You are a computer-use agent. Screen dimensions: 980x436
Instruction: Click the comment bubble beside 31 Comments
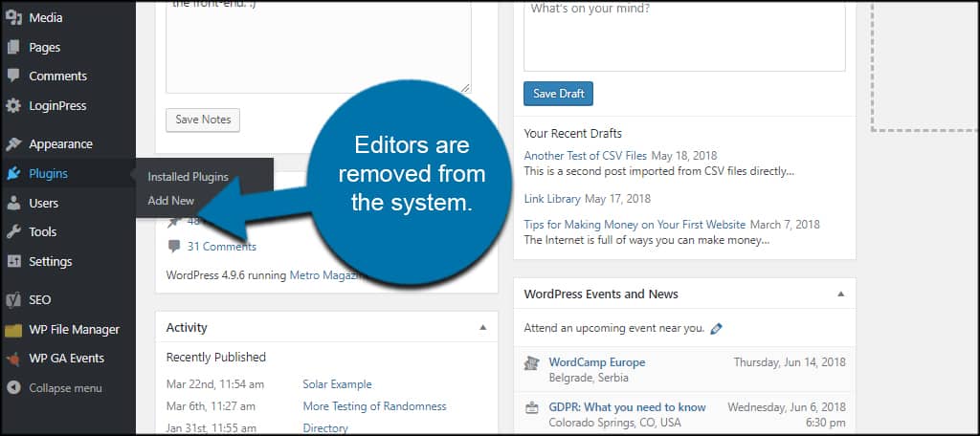[174, 247]
